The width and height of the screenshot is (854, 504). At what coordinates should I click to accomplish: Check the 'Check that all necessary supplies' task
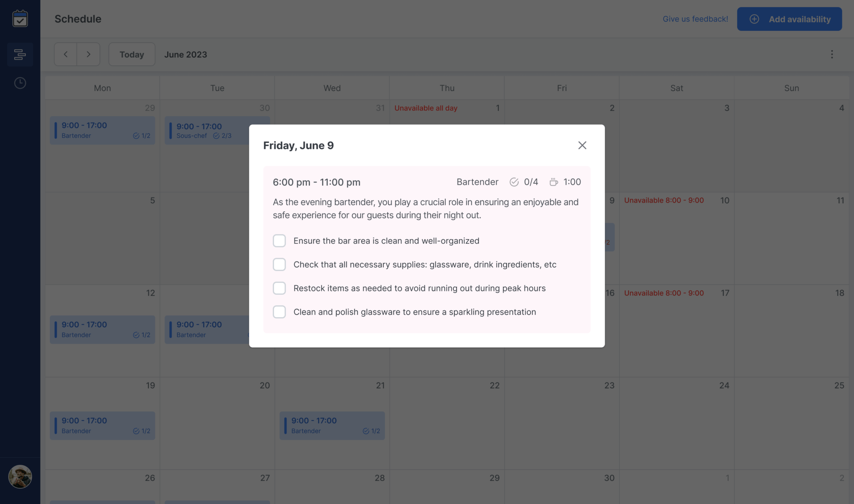(279, 264)
